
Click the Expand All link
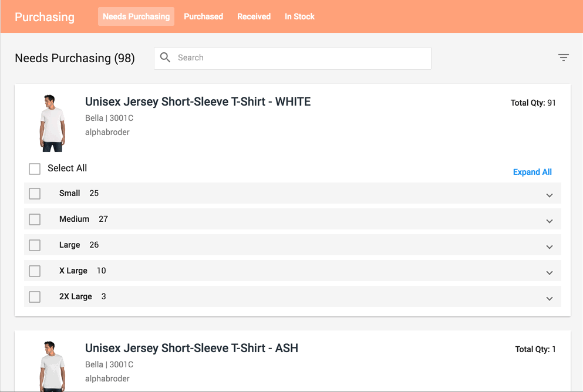pyautogui.click(x=532, y=172)
